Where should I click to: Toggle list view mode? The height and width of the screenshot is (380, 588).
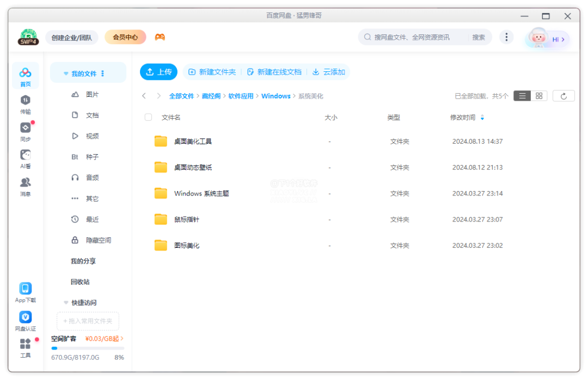coord(522,95)
